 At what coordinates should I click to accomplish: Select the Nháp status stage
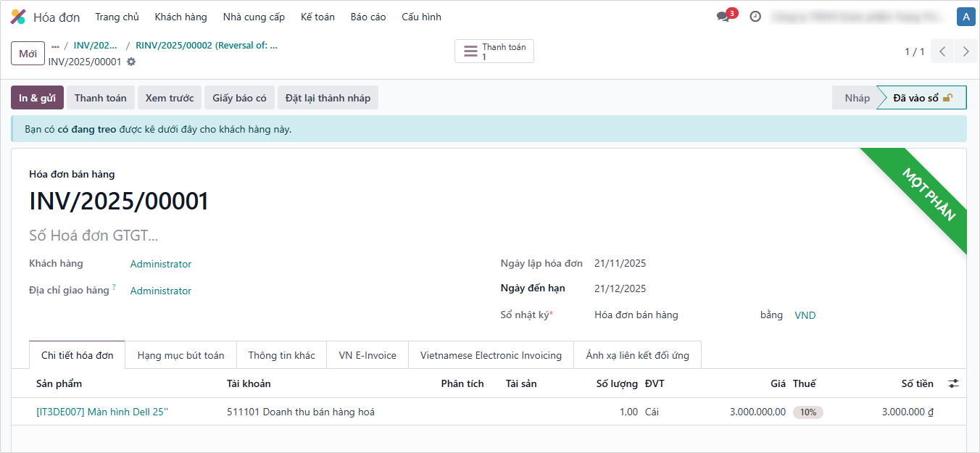point(856,98)
